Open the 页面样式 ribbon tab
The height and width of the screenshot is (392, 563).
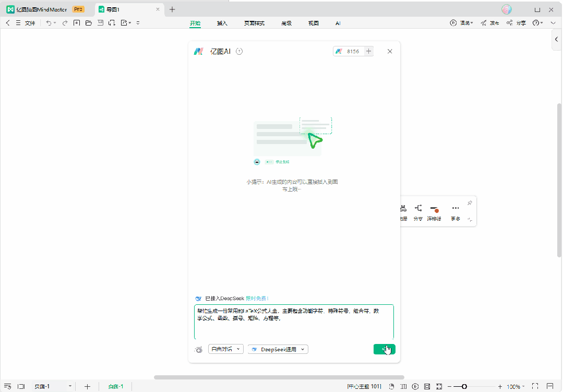[x=254, y=23]
